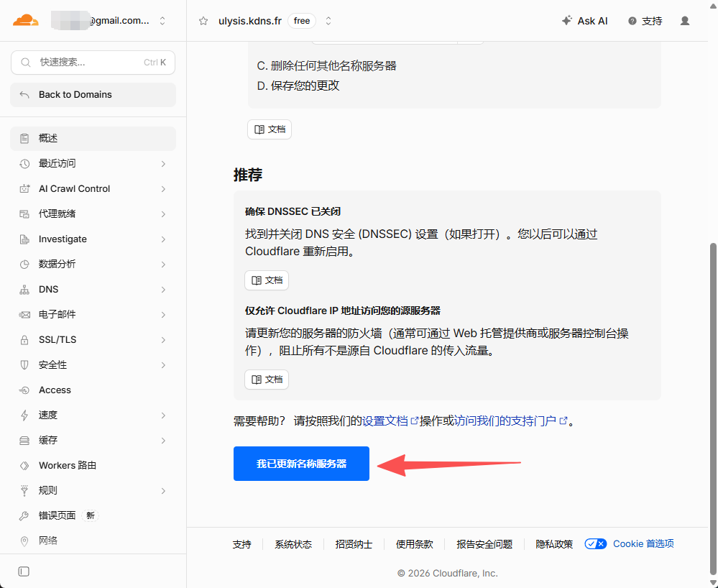718x588 pixels.
Task: Open the 网络 menu item
Action: coord(93,541)
